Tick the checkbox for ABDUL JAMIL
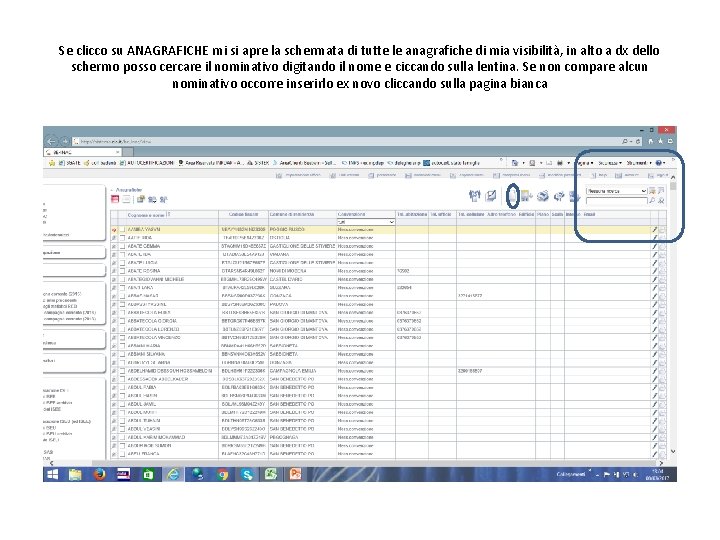This screenshot has height=540, width=720. 122,404
